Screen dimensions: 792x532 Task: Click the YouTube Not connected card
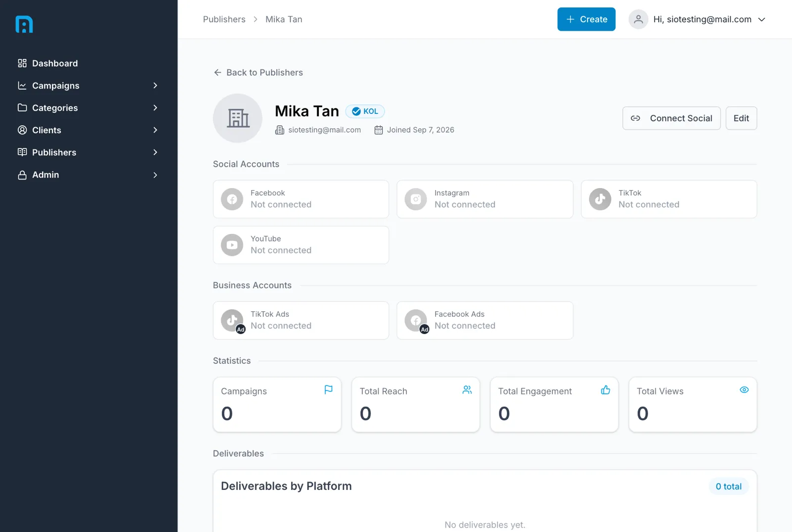pyautogui.click(x=301, y=245)
